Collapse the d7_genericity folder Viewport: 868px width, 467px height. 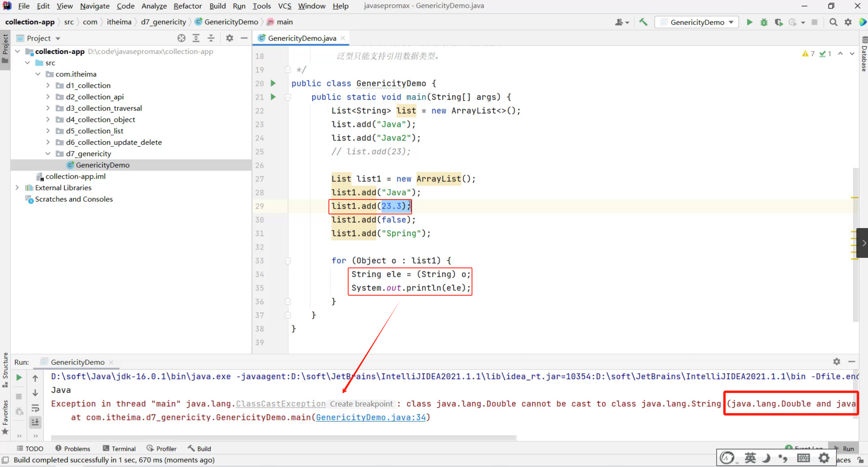click(48, 154)
